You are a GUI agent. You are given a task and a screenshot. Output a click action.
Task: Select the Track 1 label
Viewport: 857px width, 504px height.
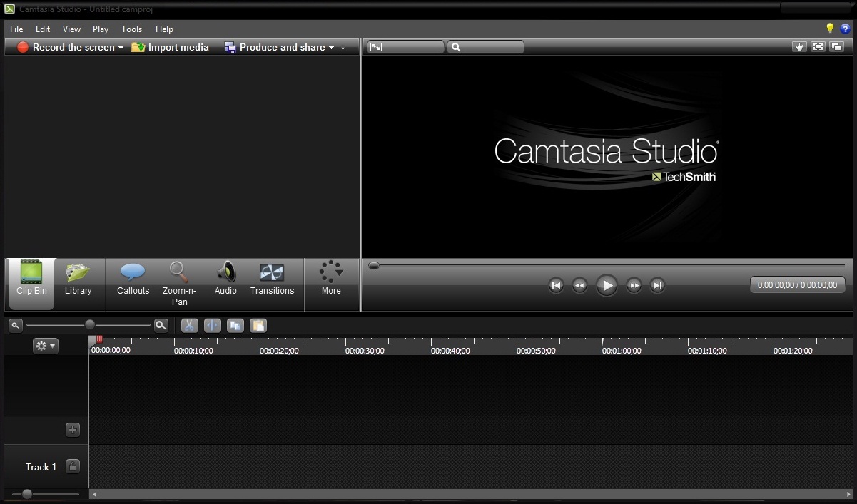41,467
